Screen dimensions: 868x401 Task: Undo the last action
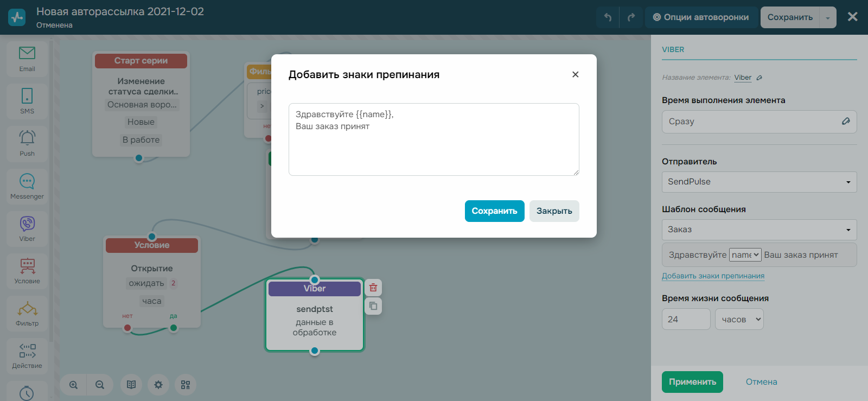point(608,17)
